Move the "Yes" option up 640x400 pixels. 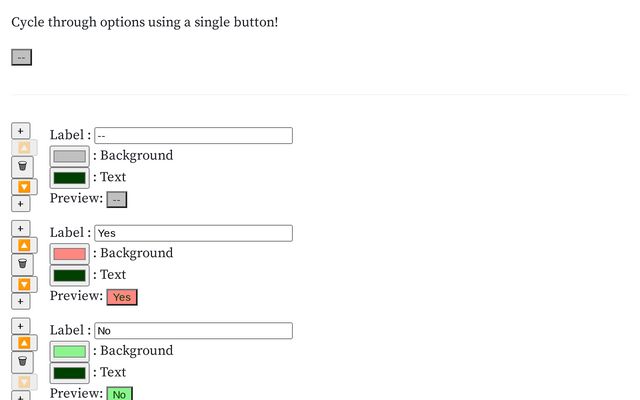pos(24,245)
